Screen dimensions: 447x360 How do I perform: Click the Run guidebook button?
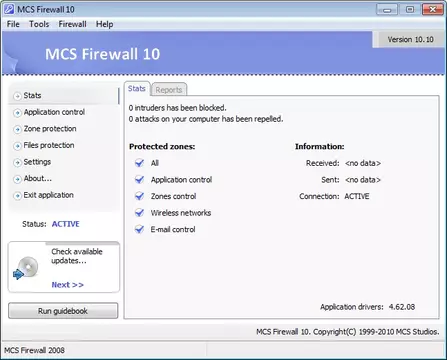click(63, 311)
